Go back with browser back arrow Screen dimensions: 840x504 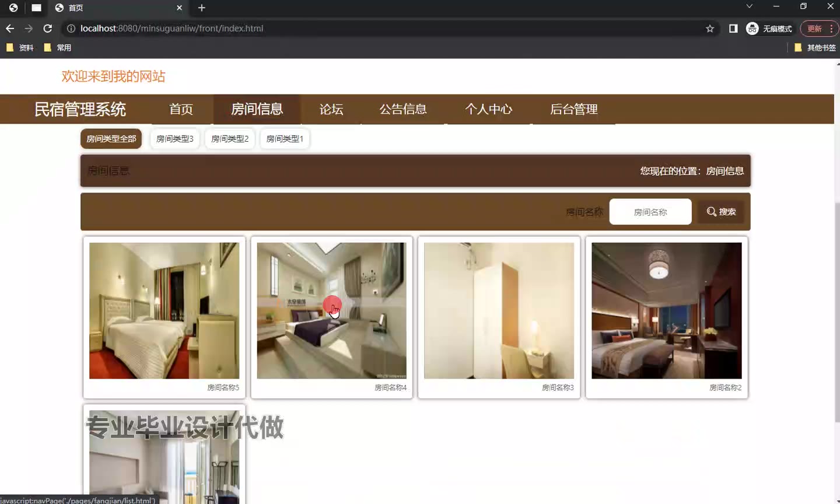click(10, 28)
